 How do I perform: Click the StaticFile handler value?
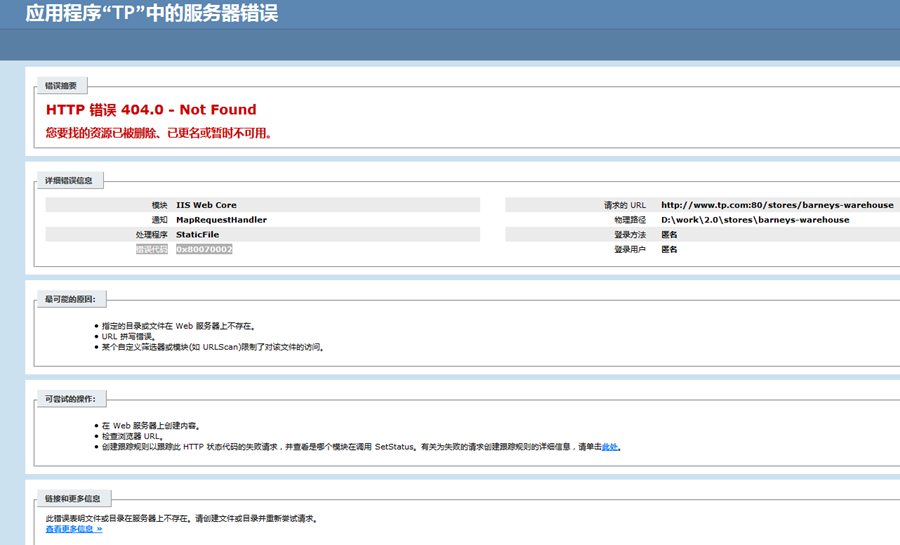(x=197, y=234)
